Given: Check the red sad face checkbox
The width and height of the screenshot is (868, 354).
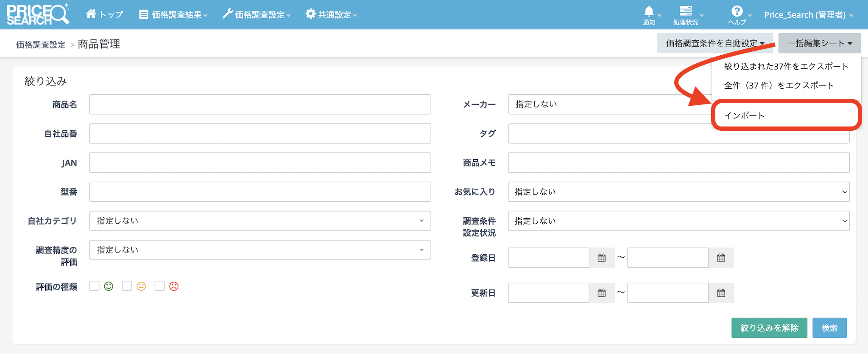Looking at the screenshot, I should pos(159,286).
